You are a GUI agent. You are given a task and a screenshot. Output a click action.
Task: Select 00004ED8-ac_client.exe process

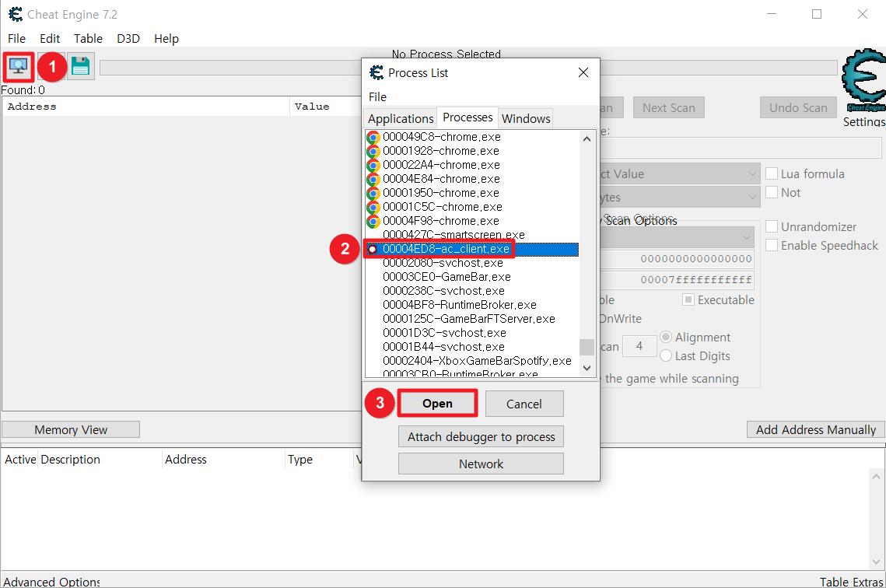point(472,249)
